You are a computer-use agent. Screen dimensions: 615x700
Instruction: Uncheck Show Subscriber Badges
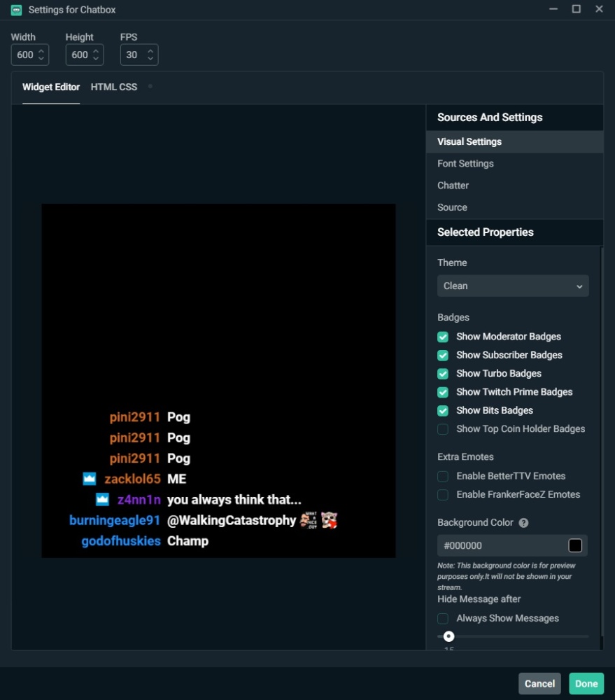pyautogui.click(x=443, y=356)
